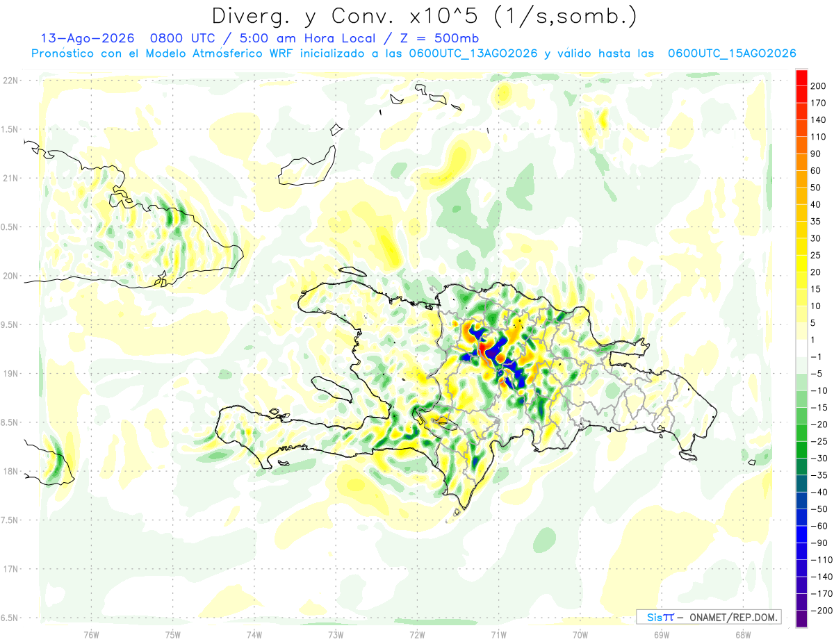834x644 pixels.
Task: Click the '19N' latitude label
Action: (x=10, y=374)
